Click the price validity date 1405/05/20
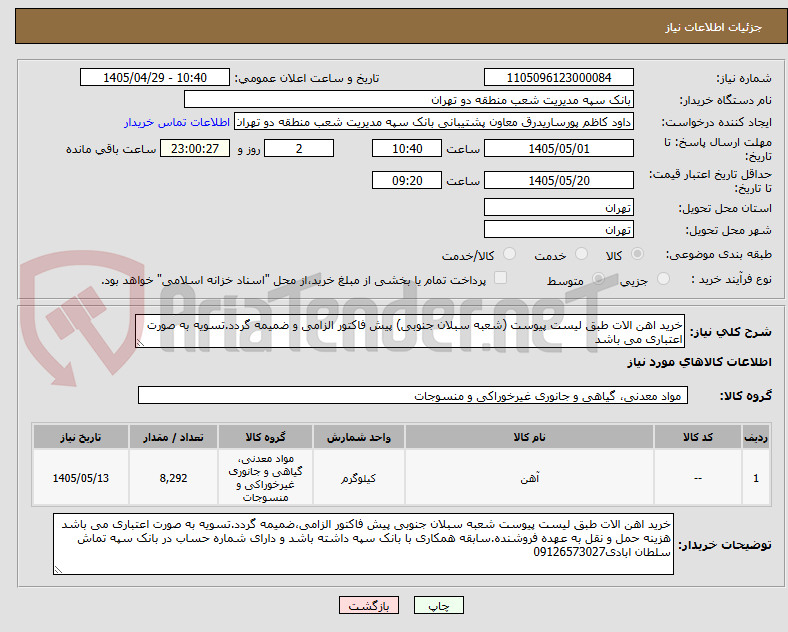The width and height of the screenshot is (788, 632). click(x=559, y=180)
